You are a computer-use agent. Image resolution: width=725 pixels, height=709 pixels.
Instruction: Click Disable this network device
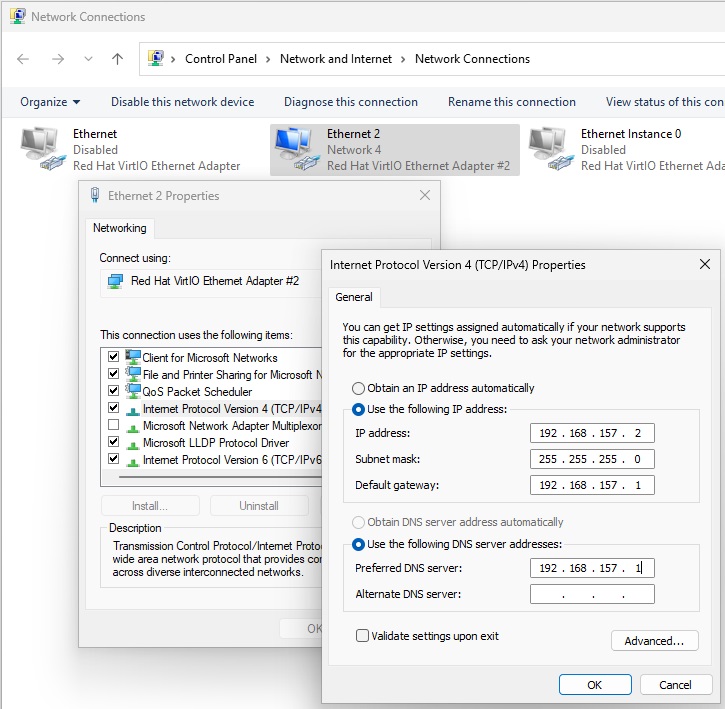(x=183, y=102)
